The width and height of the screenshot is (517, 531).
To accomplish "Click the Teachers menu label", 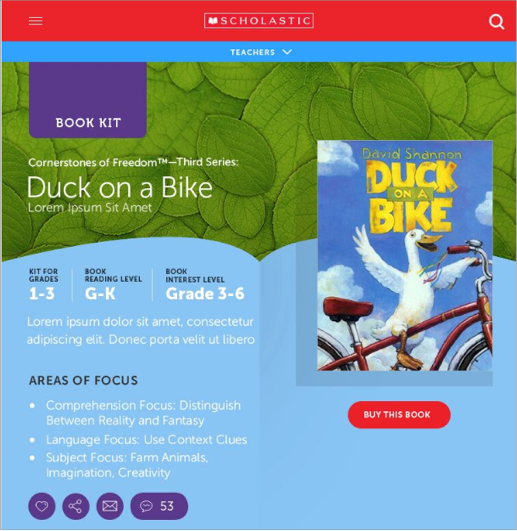I will coord(253,52).
